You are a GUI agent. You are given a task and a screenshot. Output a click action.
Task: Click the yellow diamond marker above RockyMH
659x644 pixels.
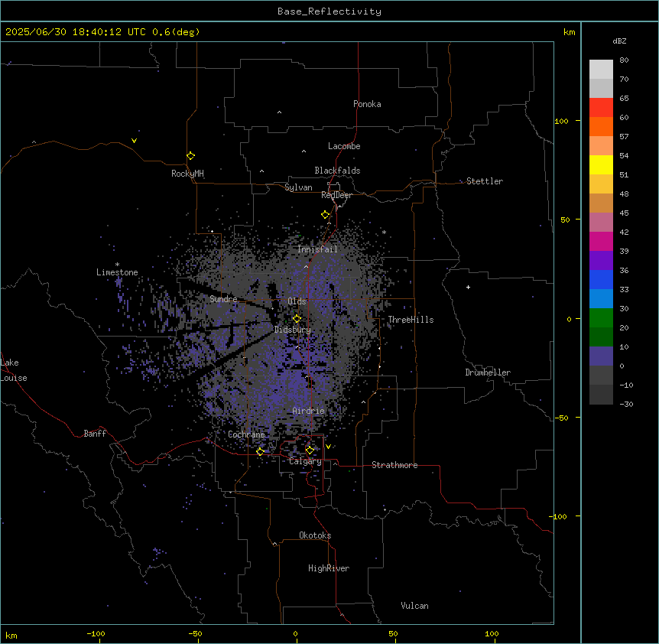(190, 156)
